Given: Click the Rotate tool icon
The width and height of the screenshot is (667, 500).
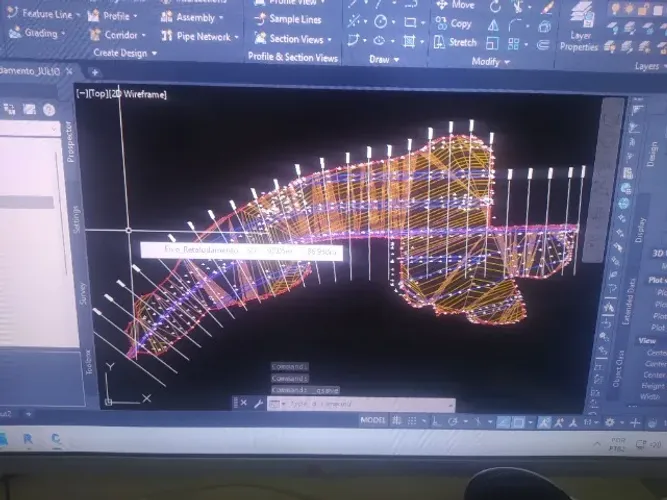Looking at the screenshot, I should pos(495,6).
